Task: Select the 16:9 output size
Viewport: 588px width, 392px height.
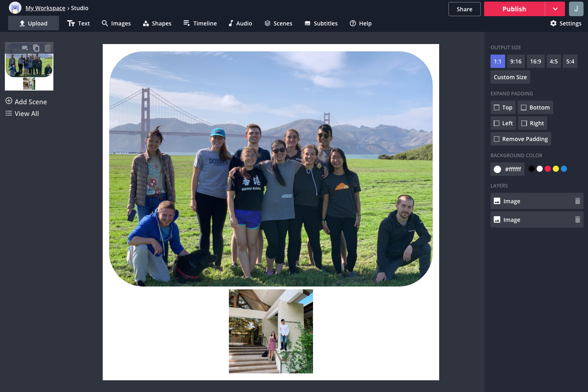Action: point(535,61)
